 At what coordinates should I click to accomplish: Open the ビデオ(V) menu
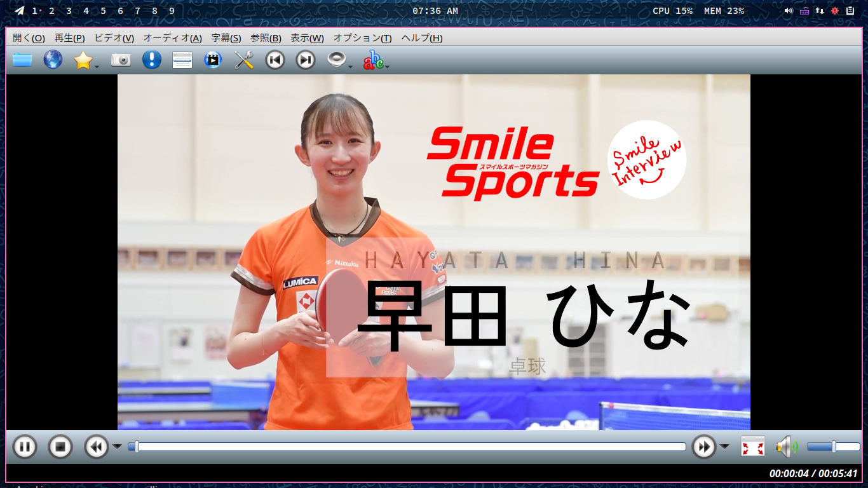coord(114,38)
